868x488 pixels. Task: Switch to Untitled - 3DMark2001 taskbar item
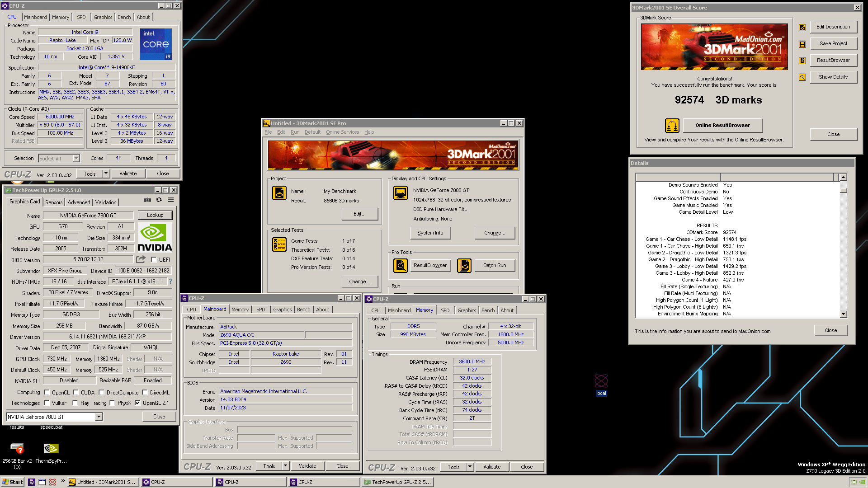pyautogui.click(x=103, y=482)
